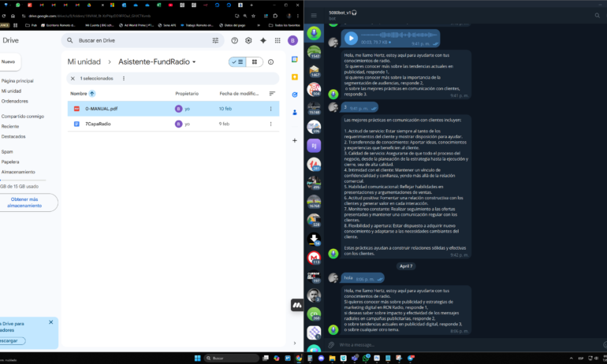Play the voice message in Telegram
Viewport: 607px width, 364px height.
click(x=351, y=38)
